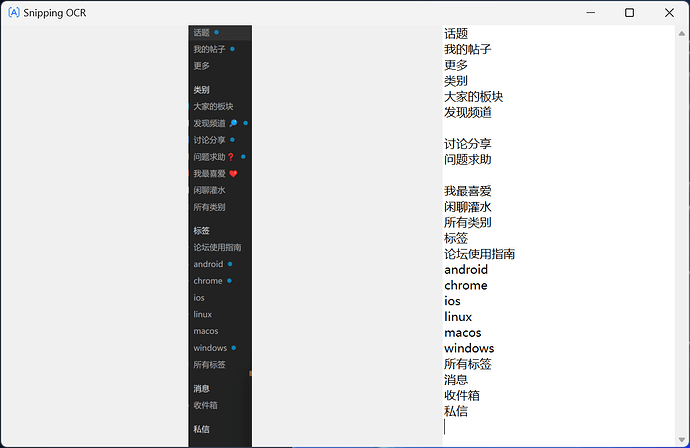Click 我最喜爱 in the sidebar image
This screenshot has height=448, width=690.
click(x=209, y=173)
